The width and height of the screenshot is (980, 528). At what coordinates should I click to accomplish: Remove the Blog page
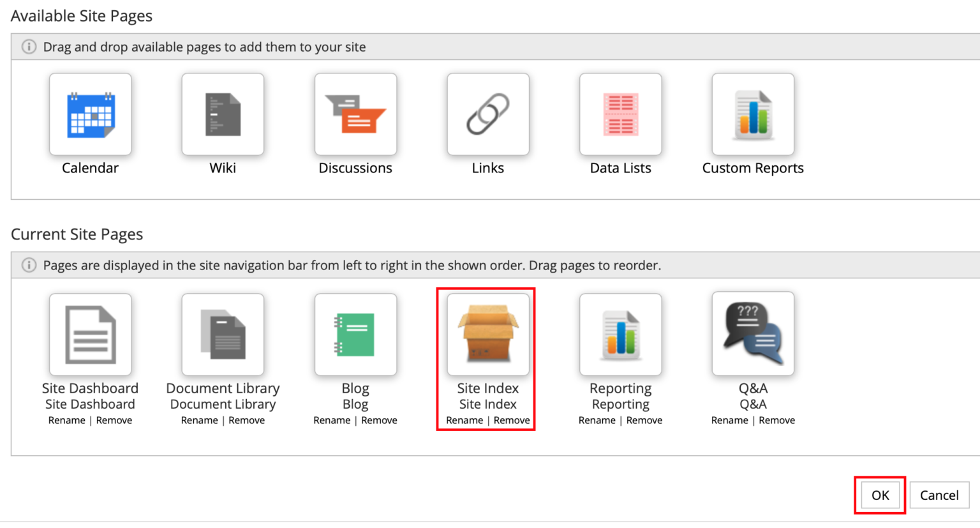pos(379,420)
